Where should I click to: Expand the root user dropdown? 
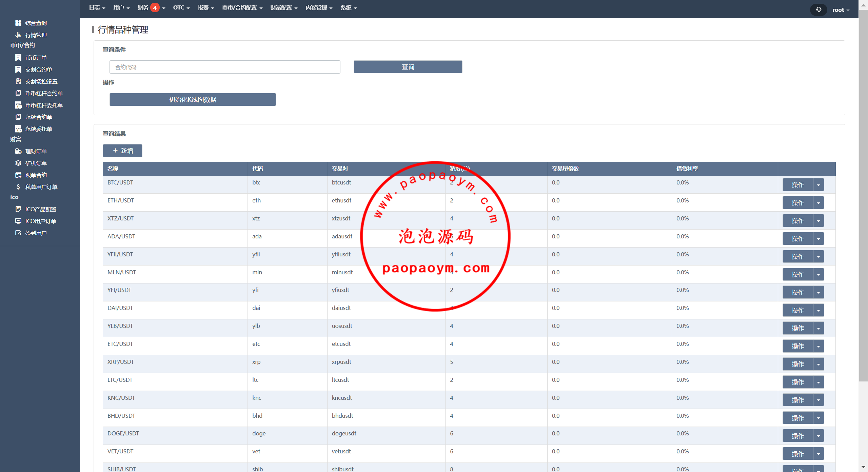(x=841, y=10)
